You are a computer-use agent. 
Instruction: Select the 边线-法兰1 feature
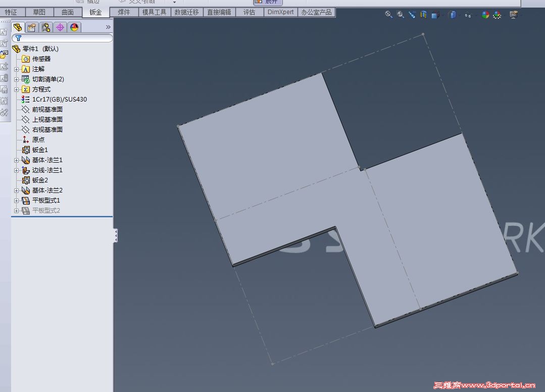[x=47, y=170]
